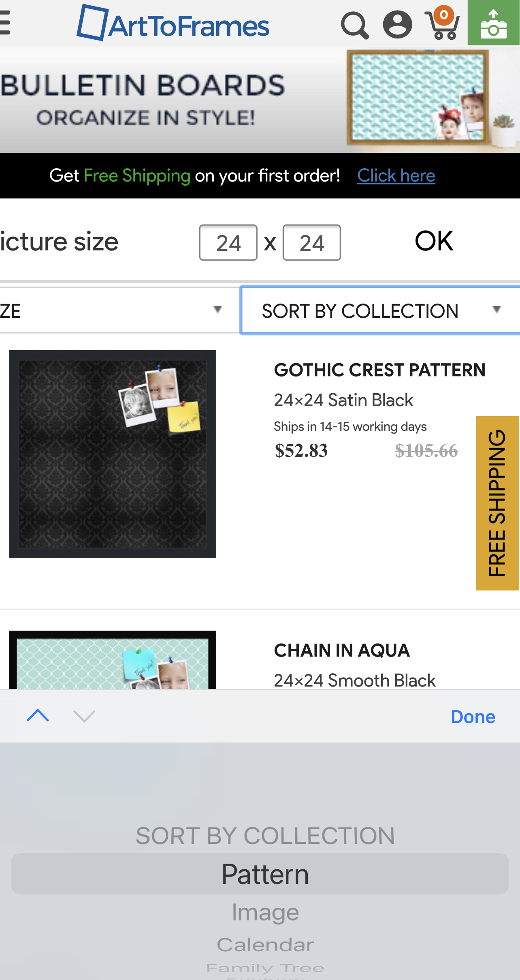This screenshot has width=520, height=980.
Task: Confirm picture size with OK
Action: [x=434, y=242]
